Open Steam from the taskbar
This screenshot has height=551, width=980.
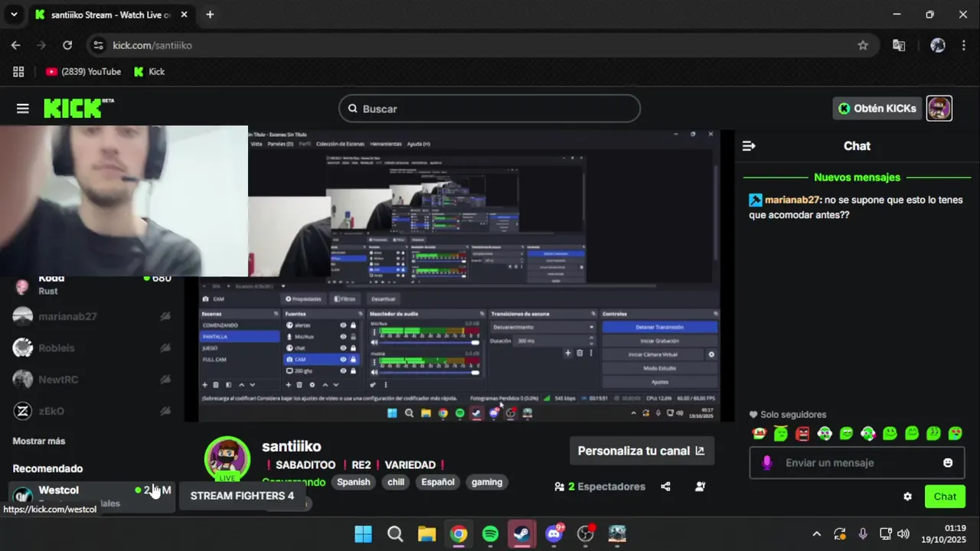[522, 533]
